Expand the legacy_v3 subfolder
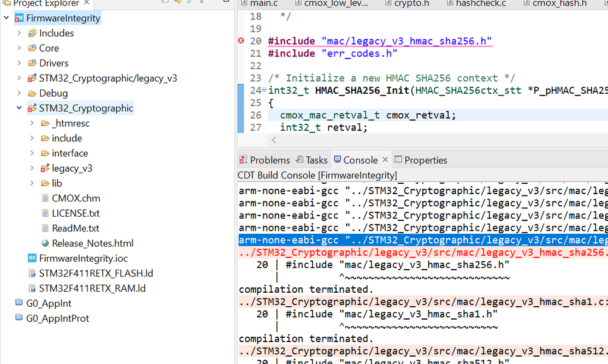608x364 pixels. pyautogui.click(x=32, y=168)
